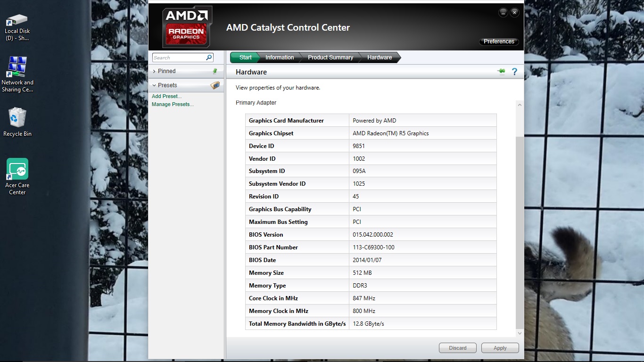This screenshot has height=362, width=644.
Task: Select the Hardware breadcrumb tab
Action: pos(380,58)
